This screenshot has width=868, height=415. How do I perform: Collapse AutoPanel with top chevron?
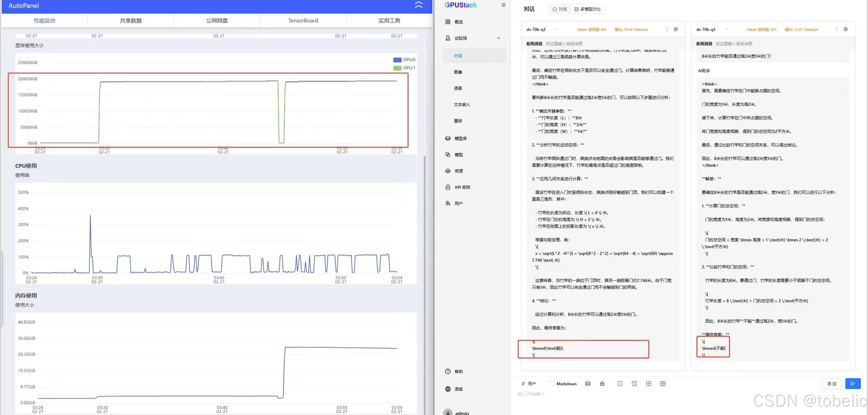419,5
